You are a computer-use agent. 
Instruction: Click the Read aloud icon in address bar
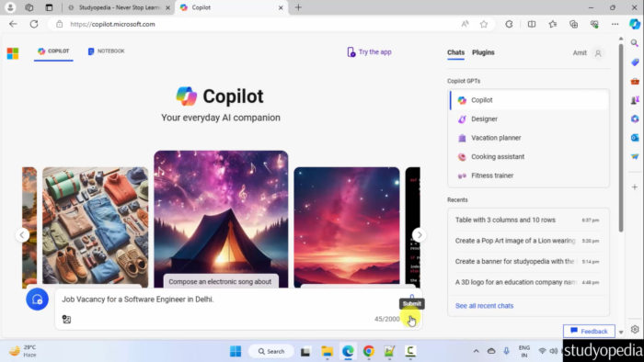pos(465,24)
